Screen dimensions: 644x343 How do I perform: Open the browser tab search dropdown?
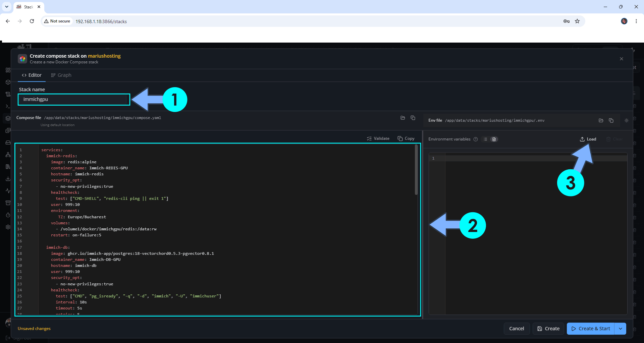coord(7,7)
